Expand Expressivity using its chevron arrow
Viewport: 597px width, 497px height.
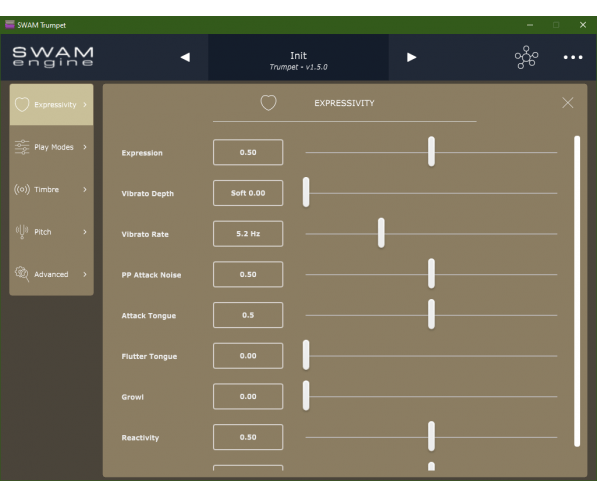pyautogui.click(x=85, y=104)
